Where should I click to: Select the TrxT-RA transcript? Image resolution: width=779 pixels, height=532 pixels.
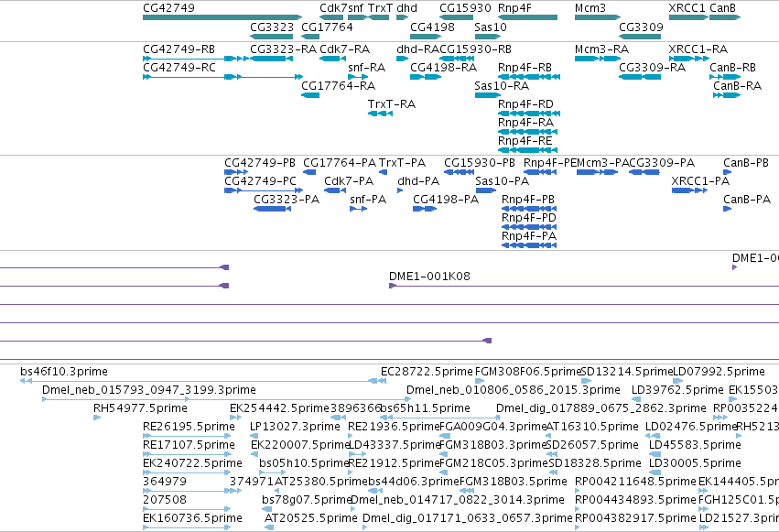392,104
